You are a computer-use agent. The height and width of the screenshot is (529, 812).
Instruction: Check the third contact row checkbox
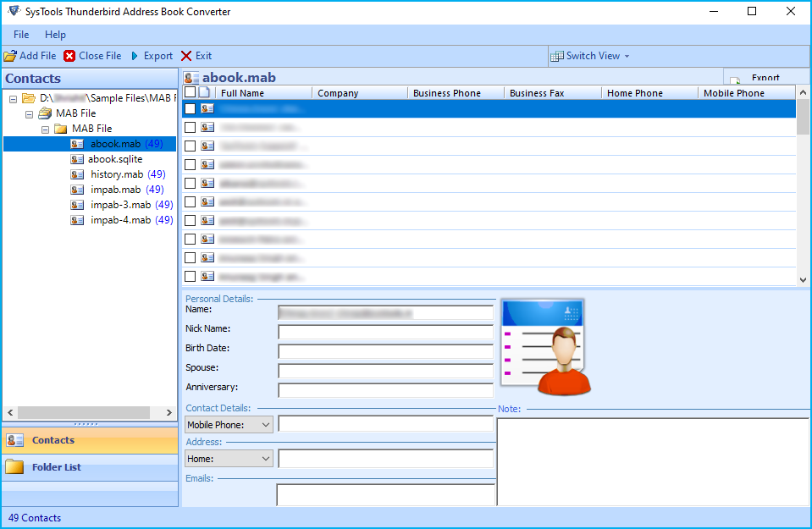tap(190, 146)
